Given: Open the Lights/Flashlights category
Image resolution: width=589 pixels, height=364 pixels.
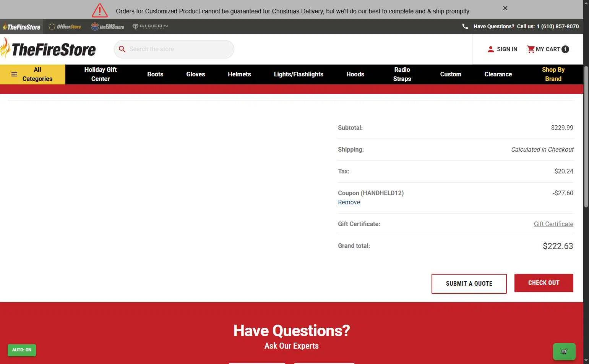Looking at the screenshot, I should click(x=299, y=74).
